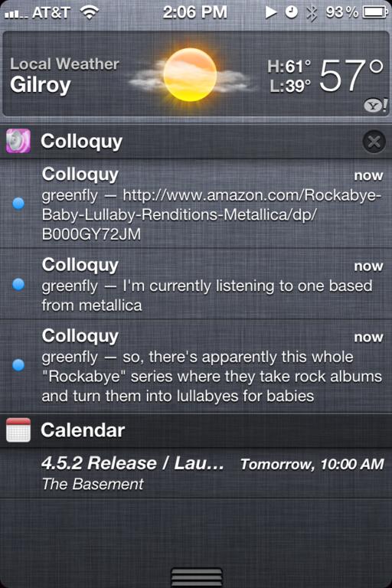Open the greenfly Amazon link notification
The width and height of the screenshot is (392, 588).
coord(196,204)
